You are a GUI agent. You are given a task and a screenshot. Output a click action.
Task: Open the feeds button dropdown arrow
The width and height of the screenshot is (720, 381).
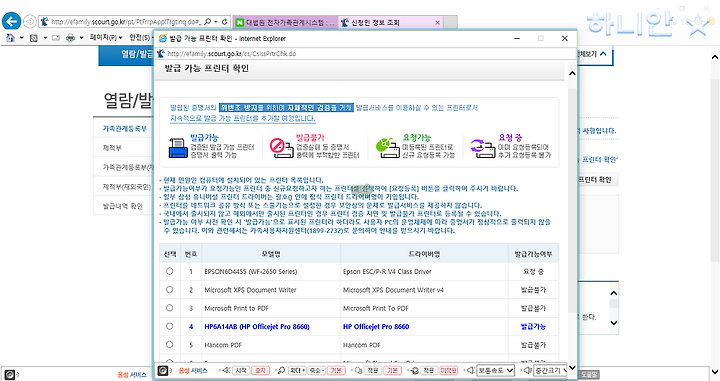click(45, 38)
